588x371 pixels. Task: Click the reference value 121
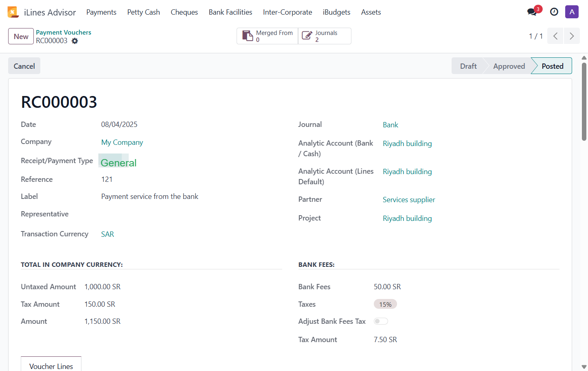107,179
